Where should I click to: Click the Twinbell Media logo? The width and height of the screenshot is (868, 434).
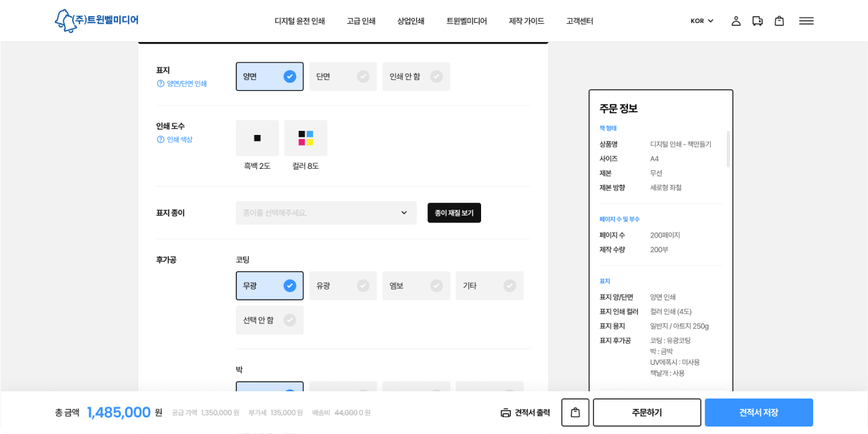pyautogui.click(x=96, y=20)
